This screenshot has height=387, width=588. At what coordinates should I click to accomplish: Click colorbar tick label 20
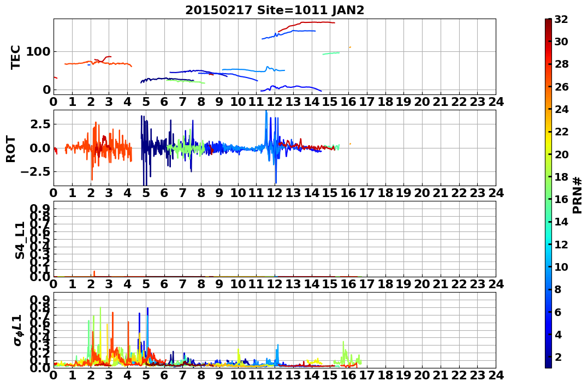[x=561, y=154]
